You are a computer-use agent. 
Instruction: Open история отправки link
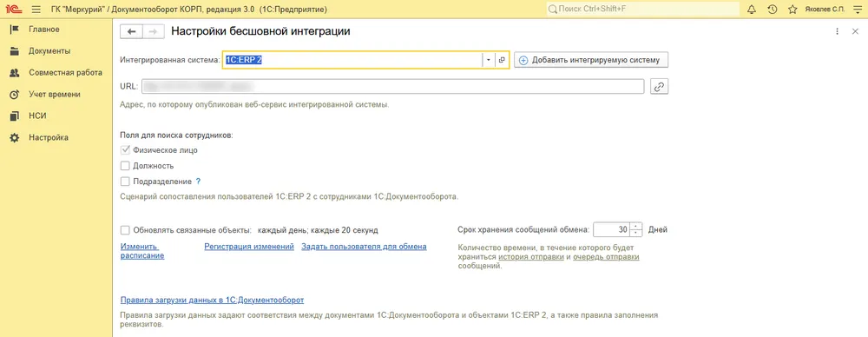(531, 257)
